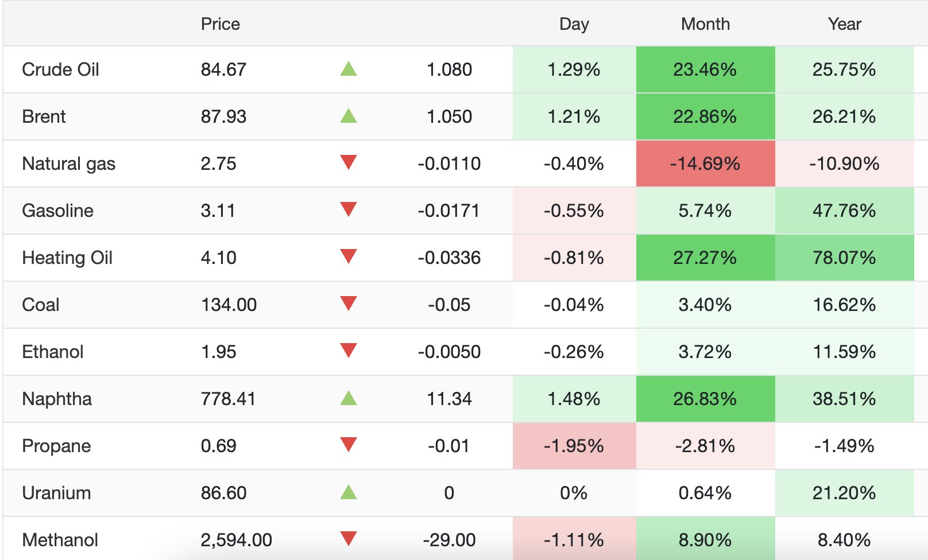This screenshot has height=560, width=928.
Task: Click Naphtha day change 1.48%
Action: click(574, 399)
